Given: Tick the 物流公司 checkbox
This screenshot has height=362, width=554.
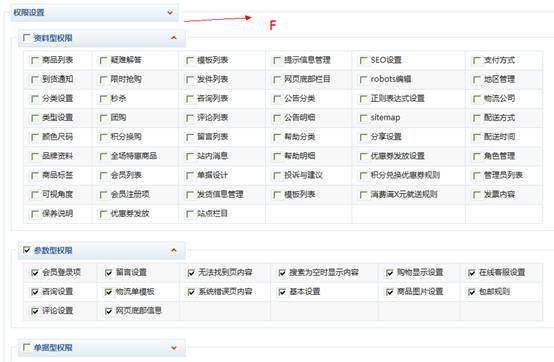Looking at the screenshot, I should [x=477, y=99].
